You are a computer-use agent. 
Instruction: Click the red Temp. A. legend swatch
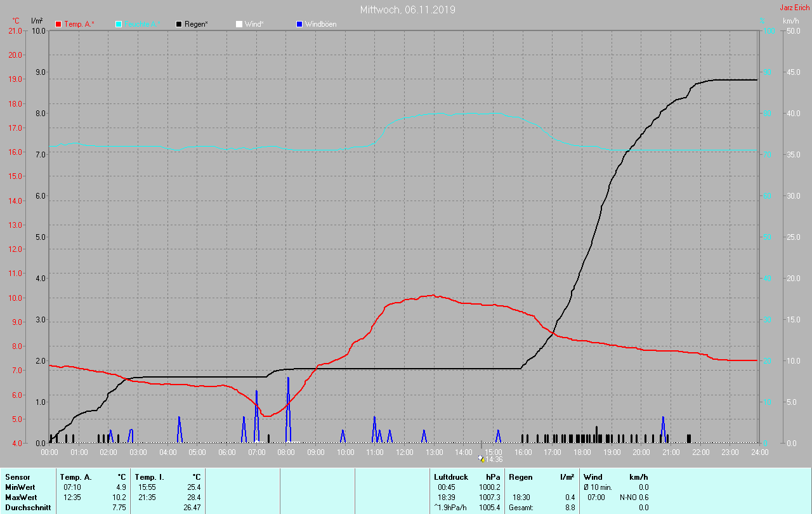58,24
